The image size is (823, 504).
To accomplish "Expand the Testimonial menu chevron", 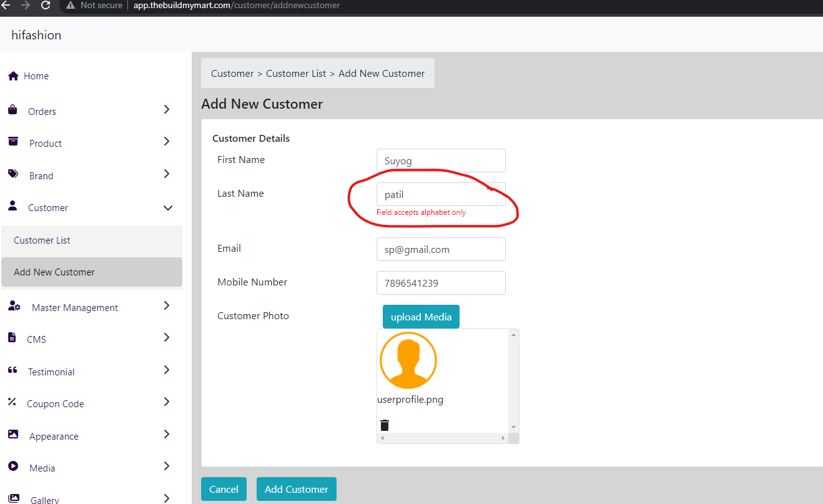I will (x=167, y=370).
